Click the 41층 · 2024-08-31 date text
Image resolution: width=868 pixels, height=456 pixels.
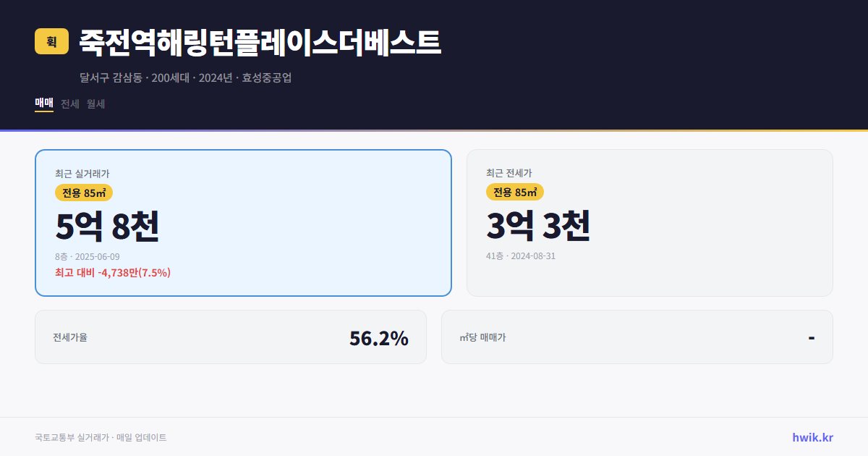[x=522, y=256]
